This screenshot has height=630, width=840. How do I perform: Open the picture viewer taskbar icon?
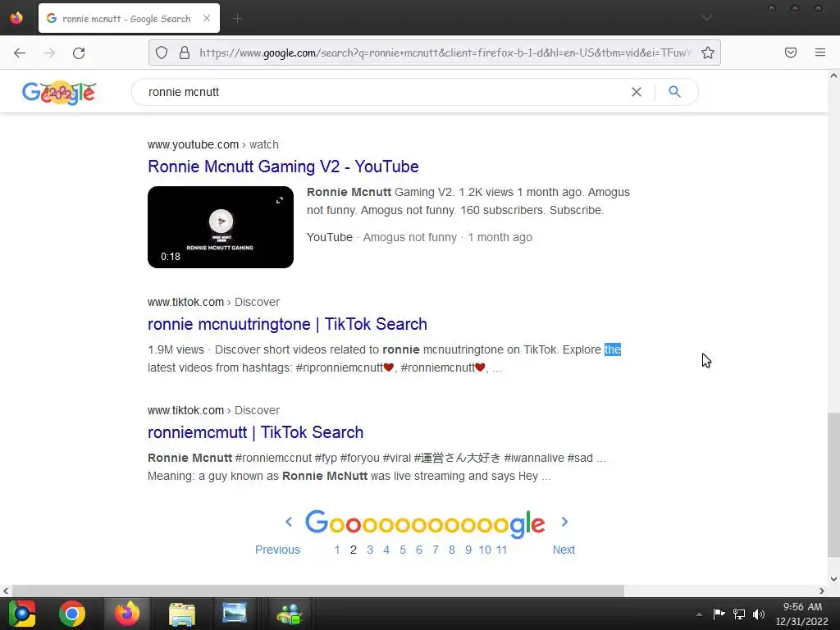[x=234, y=614]
